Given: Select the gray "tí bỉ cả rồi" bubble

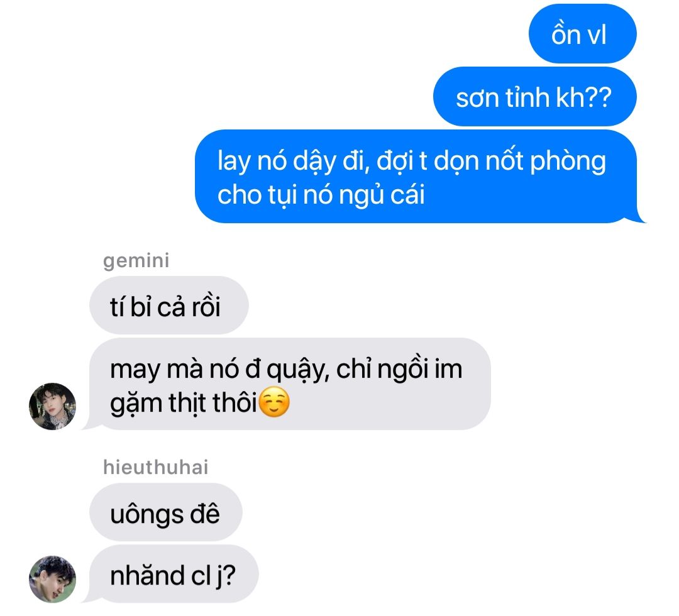Looking at the screenshot, I should tap(169, 305).
